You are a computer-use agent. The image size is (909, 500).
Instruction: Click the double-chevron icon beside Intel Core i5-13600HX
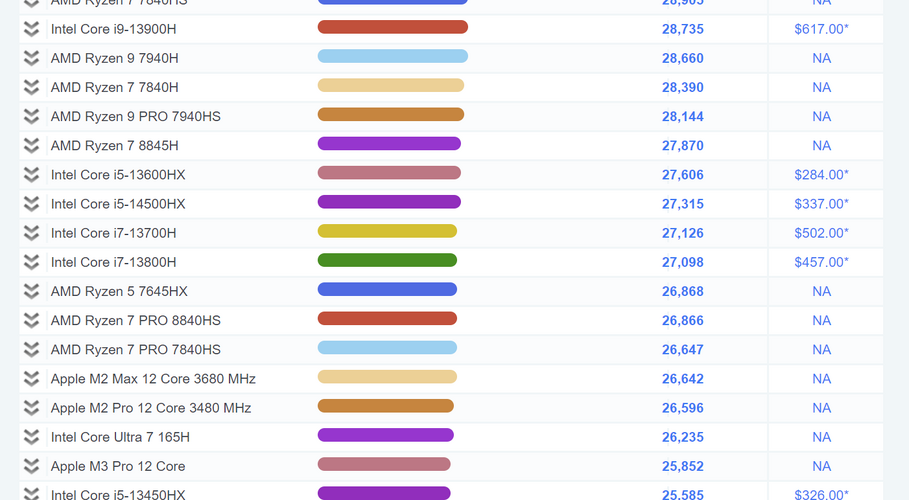(31, 175)
